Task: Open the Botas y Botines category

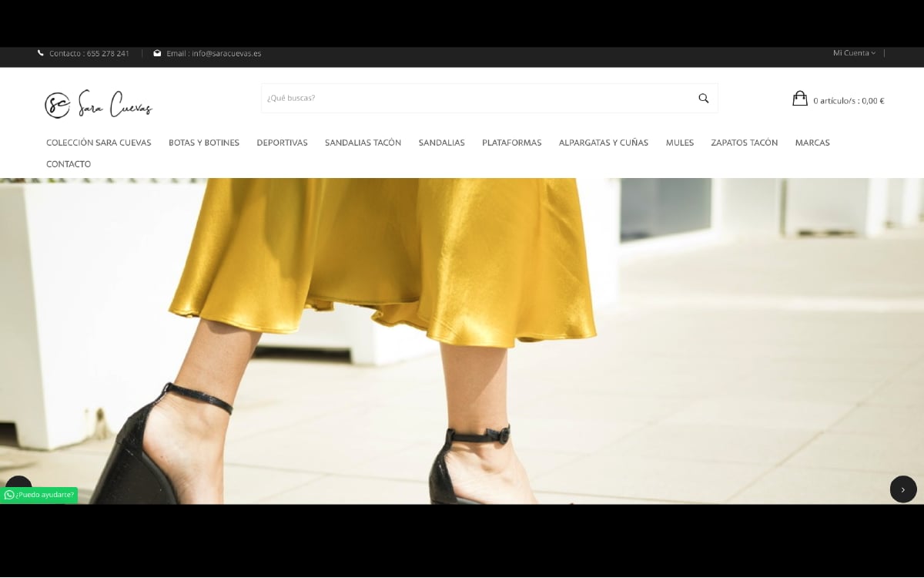Action: (204, 143)
